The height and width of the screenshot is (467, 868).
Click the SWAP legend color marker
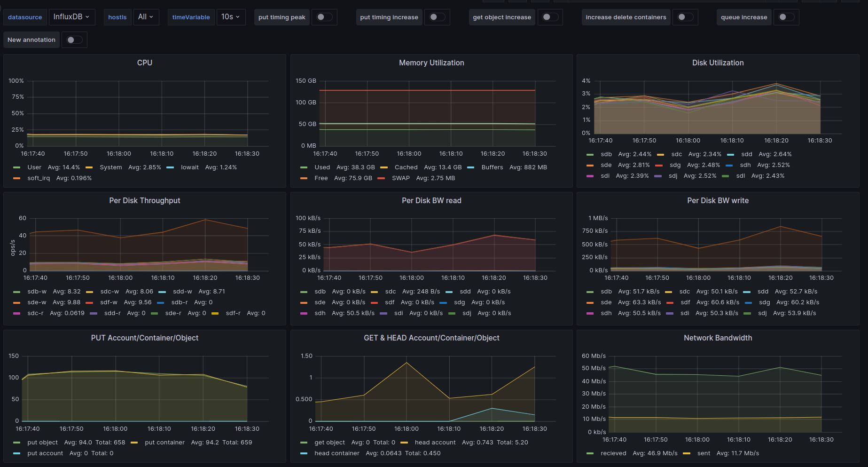click(381, 178)
